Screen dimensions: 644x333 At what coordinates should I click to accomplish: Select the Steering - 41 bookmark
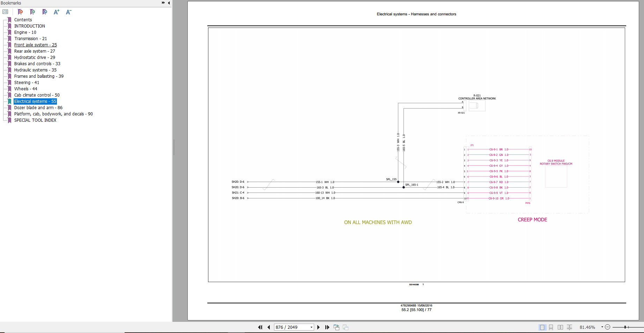click(x=27, y=83)
